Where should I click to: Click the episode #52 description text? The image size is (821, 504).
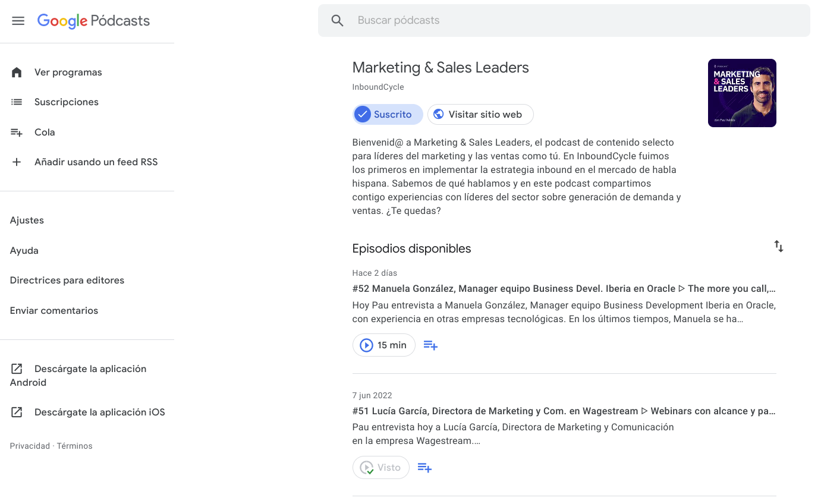564,312
